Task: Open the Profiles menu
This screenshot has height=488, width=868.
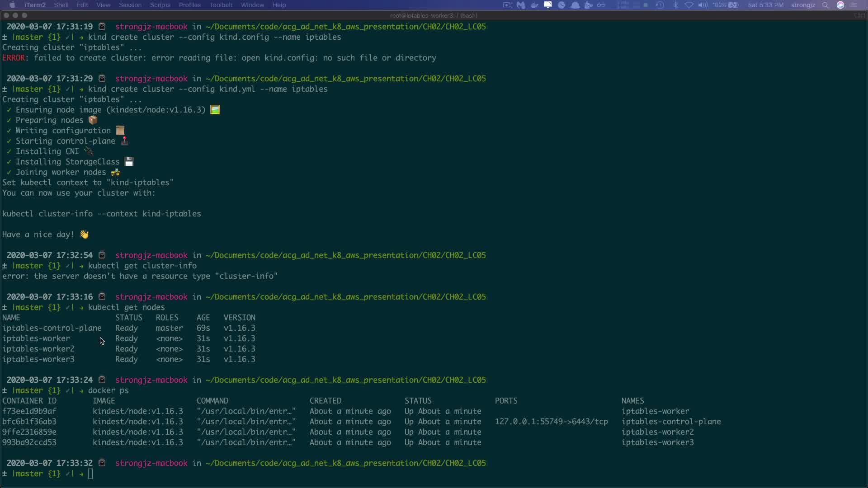Action: click(x=189, y=5)
